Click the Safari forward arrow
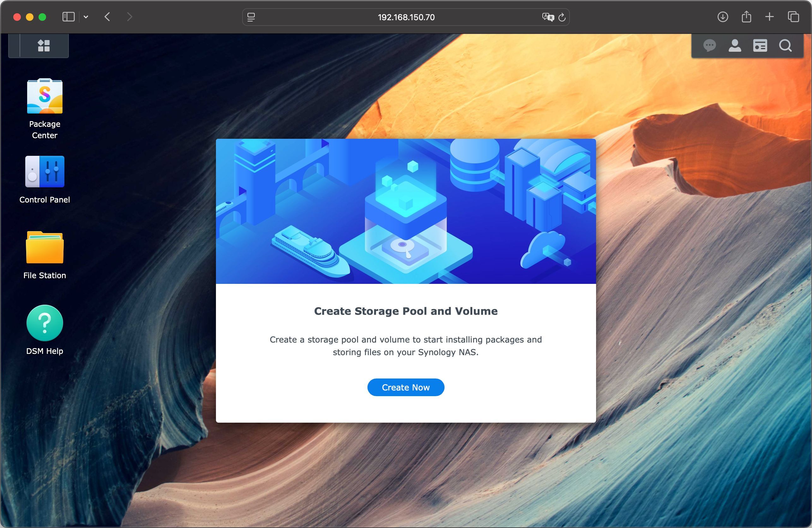The width and height of the screenshot is (812, 528). (129, 17)
